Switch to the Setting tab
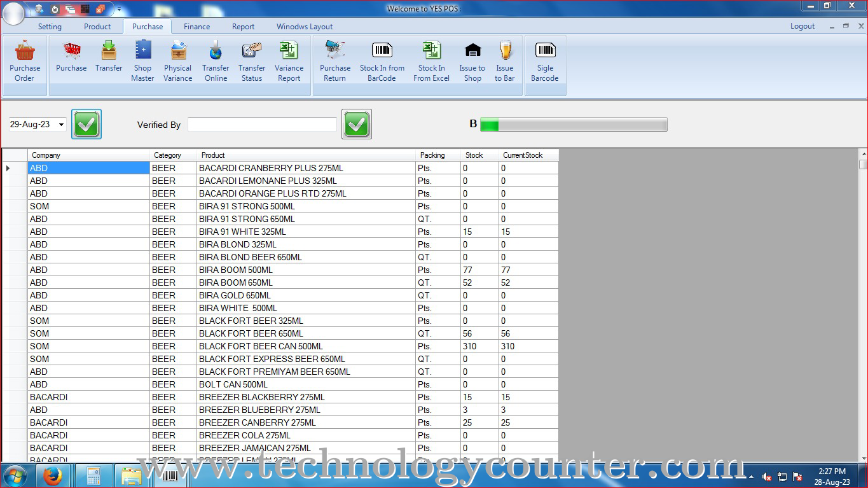The image size is (868, 488). [50, 27]
